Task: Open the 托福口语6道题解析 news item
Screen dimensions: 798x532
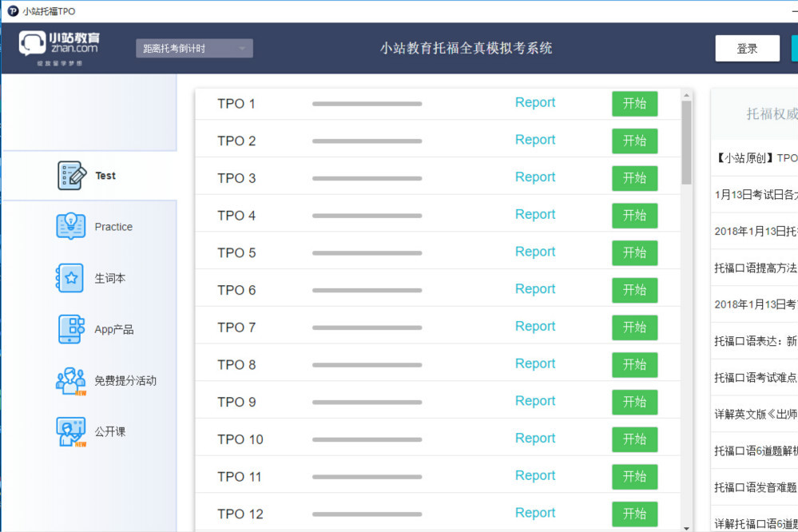Action: tap(756, 451)
